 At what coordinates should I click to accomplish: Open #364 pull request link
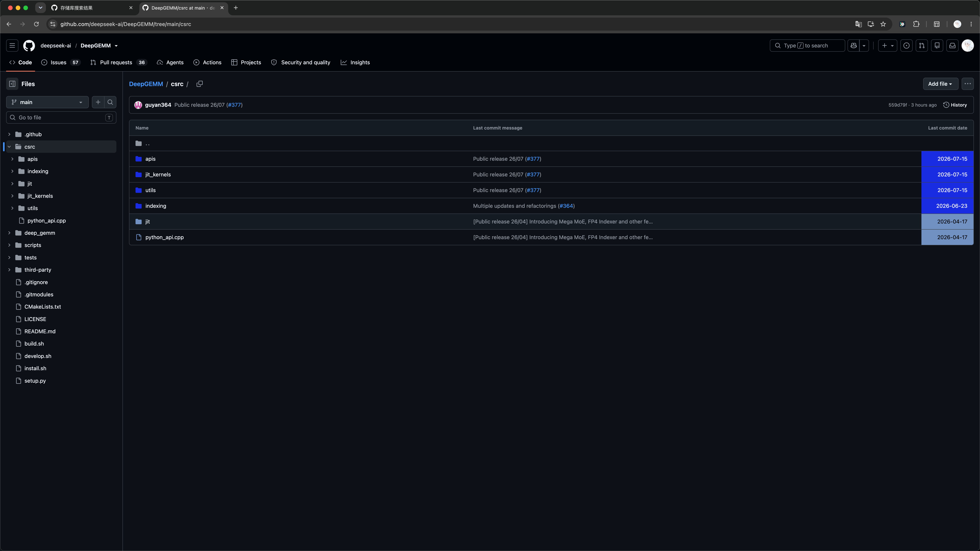tap(566, 206)
